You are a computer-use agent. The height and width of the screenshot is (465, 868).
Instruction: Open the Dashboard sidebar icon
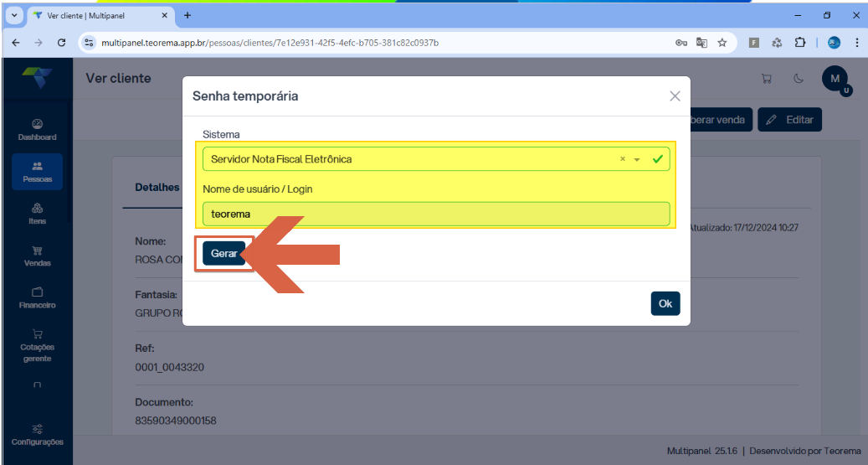pyautogui.click(x=37, y=130)
